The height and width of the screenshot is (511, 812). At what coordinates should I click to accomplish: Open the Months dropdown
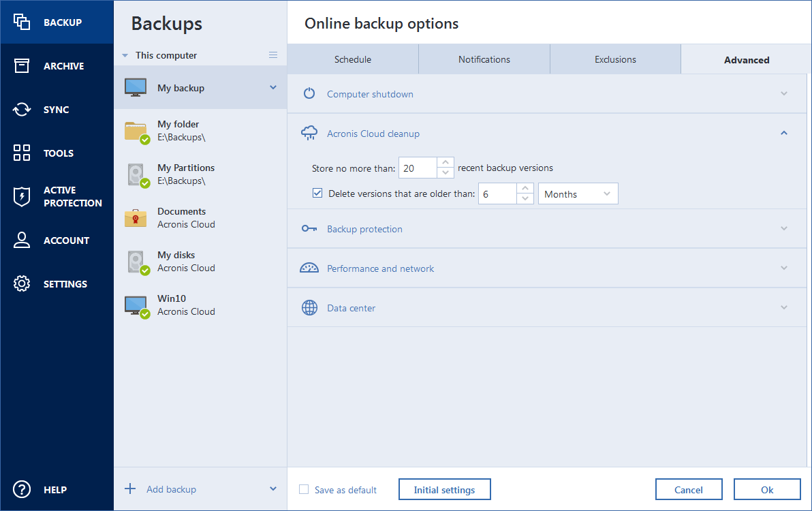pyautogui.click(x=578, y=193)
